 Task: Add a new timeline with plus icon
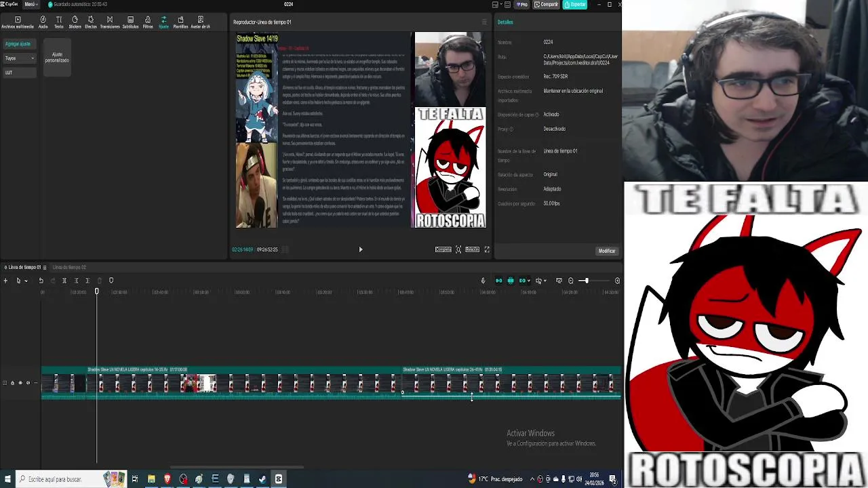coord(5,281)
